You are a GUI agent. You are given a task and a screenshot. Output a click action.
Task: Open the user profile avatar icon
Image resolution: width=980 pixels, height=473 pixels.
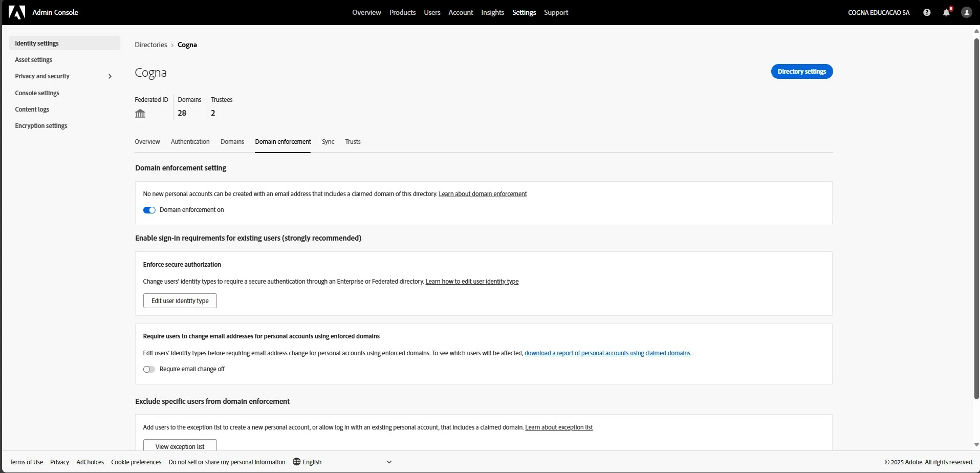point(966,12)
